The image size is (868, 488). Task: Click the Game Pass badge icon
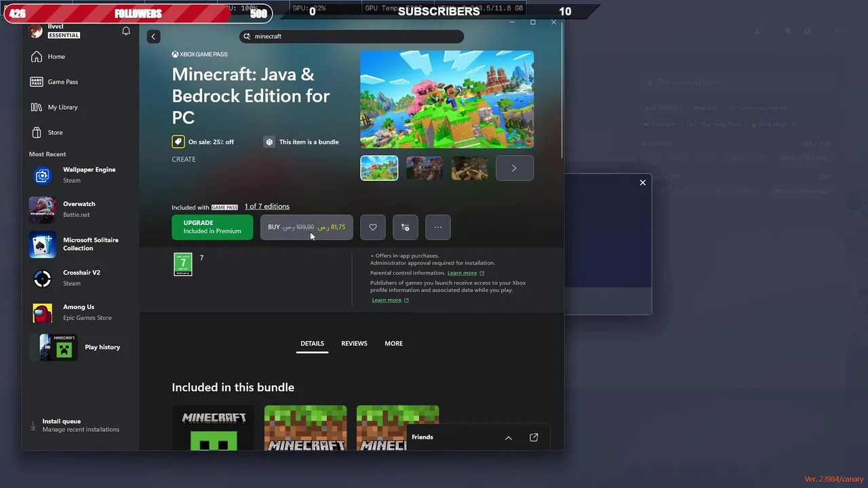pyautogui.click(x=37, y=82)
